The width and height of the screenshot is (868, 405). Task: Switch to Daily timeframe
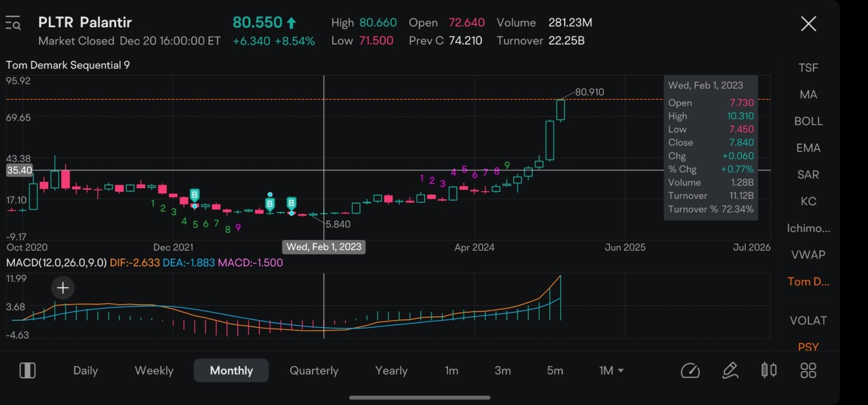86,370
